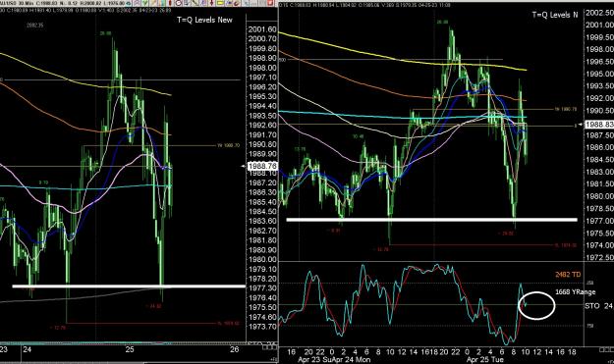Click the '1668 YRange' indicator label
The width and height of the screenshot is (614, 364).
pyautogui.click(x=576, y=292)
